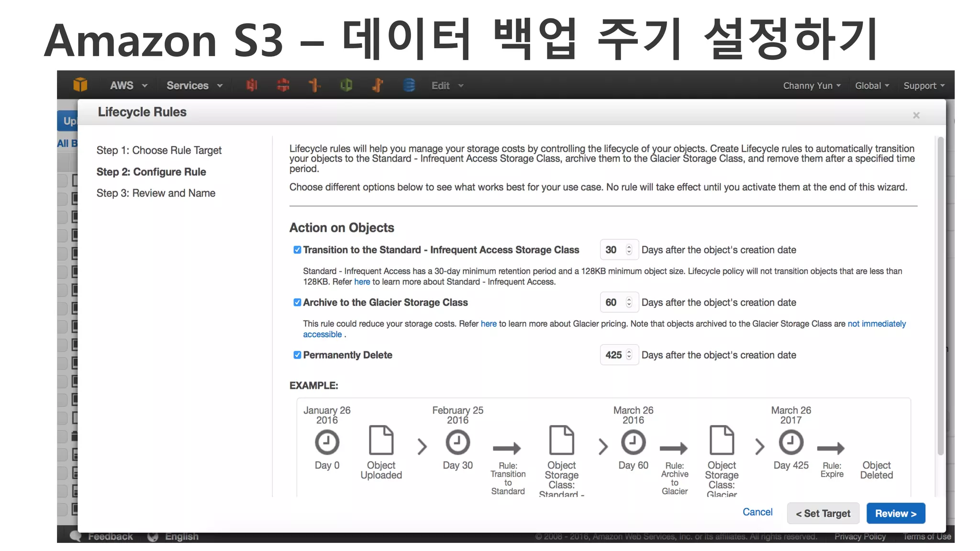Click the orange AWS cube logo
The width and height of the screenshot is (980, 551).
pos(80,85)
